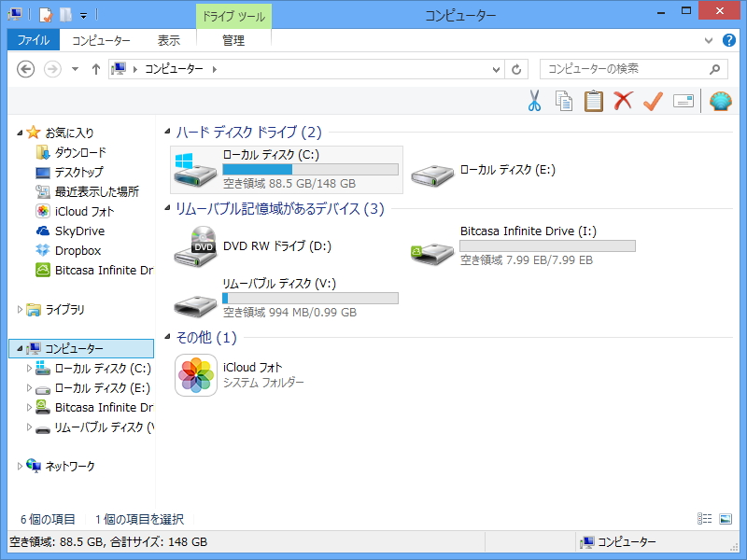Viewport: 747px width, 560px height.
Task: Click the search magnifier icon
Action: click(x=714, y=69)
